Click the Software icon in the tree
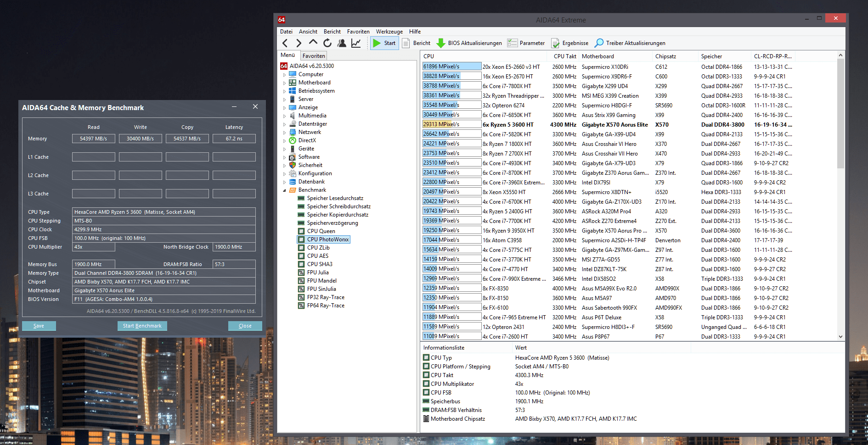The width and height of the screenshot is (868, 445). tap(293, 157)
